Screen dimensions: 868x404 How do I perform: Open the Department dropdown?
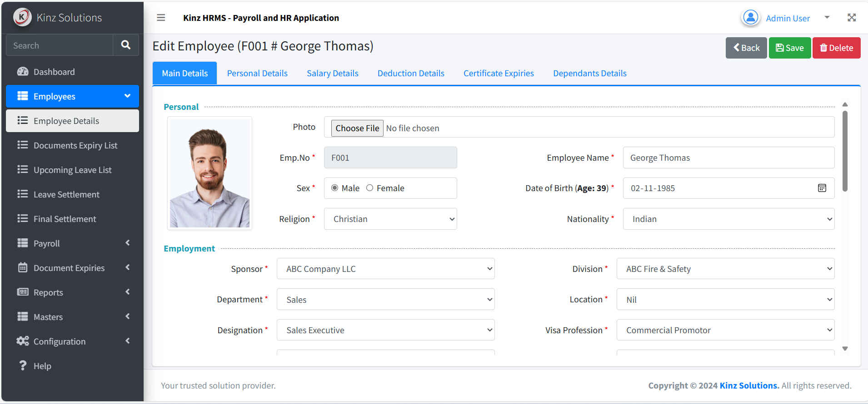pyautogui.click(x=386, y=300)
